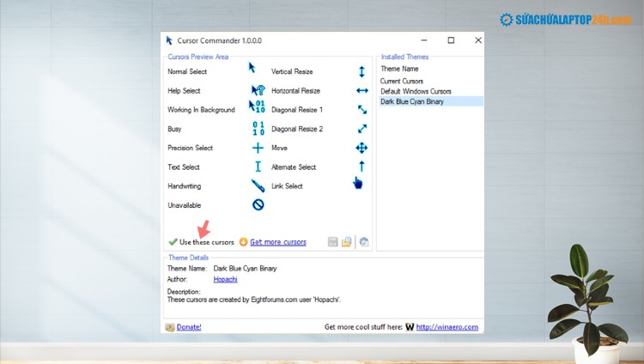The image size is (644, 364).
Task: Visit the http://winaero.com link
Action: 447,327
